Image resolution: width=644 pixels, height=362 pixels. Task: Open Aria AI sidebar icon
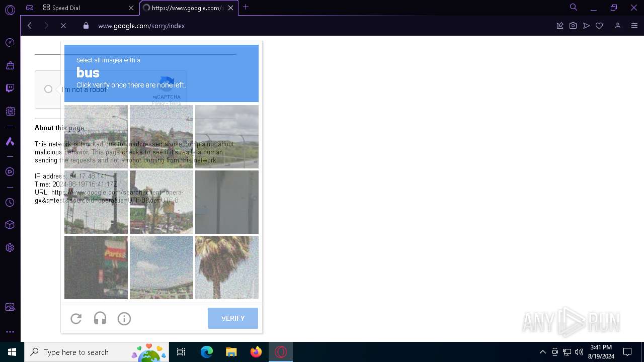(10, 142)
